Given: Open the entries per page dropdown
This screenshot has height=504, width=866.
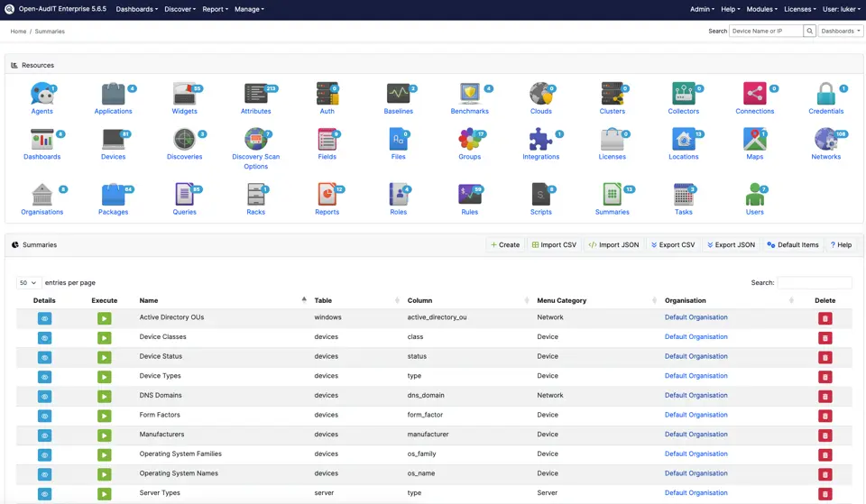Looking at the screenshot, I should pyautogui.click(x=28, y=282).
